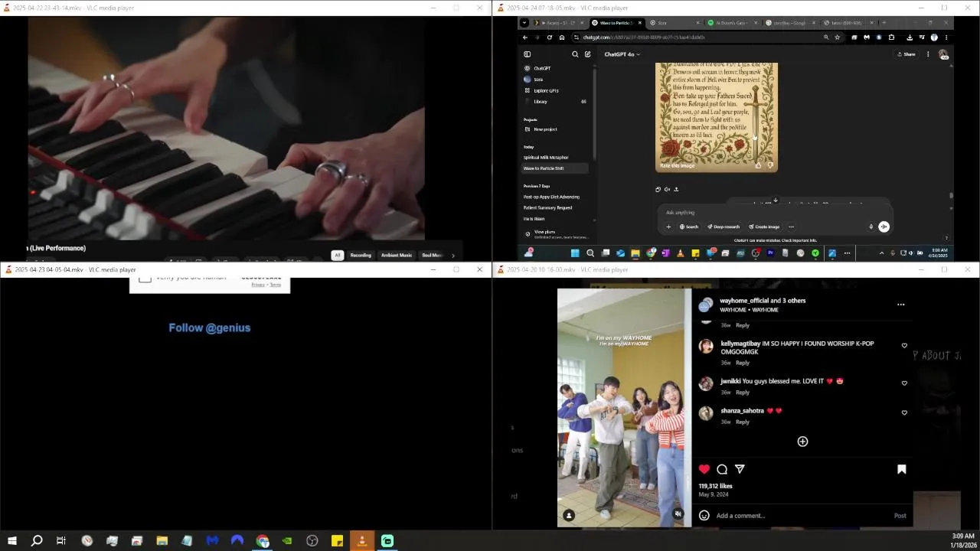Open the three-dot more tools menu in composer

791,227
